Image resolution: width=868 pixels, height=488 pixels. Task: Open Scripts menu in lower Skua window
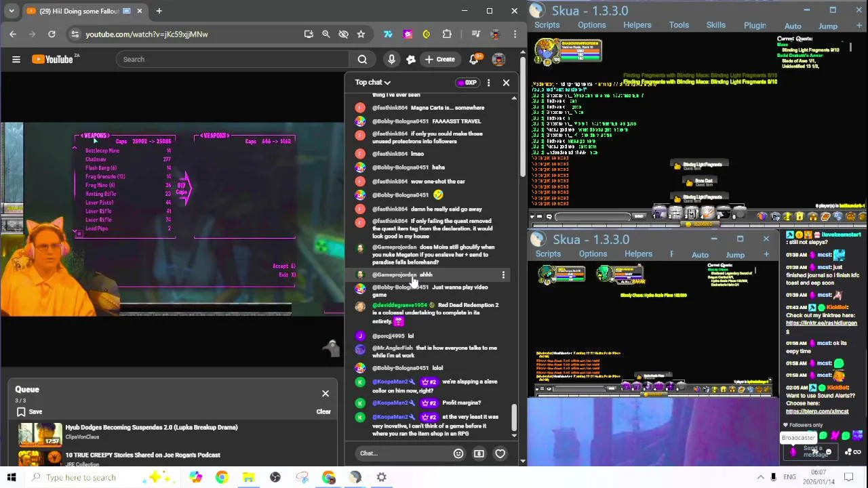tap(548, 254)
